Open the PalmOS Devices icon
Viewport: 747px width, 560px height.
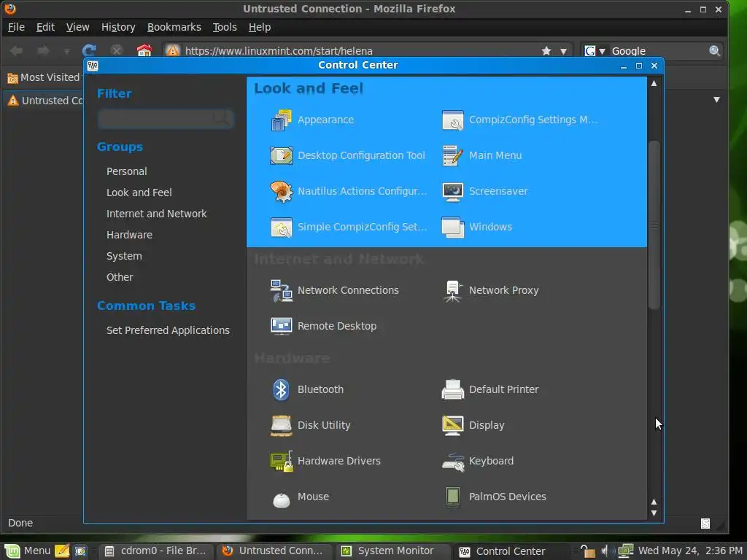click(452, 497)
